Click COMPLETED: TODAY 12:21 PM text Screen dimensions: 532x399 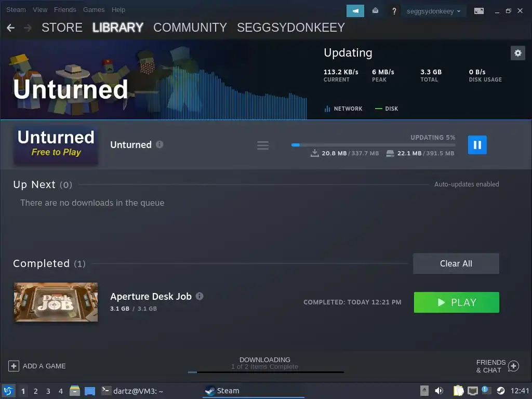pos(352,302)
